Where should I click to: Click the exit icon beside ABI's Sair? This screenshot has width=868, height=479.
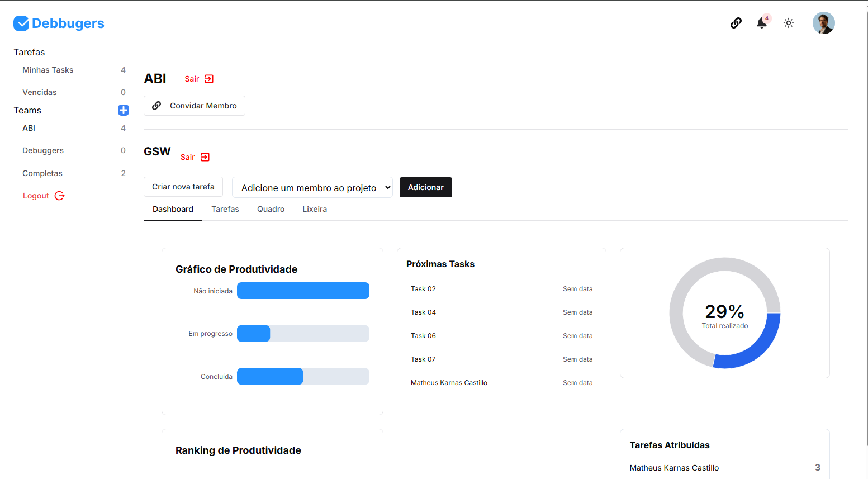tap(209, 79)
